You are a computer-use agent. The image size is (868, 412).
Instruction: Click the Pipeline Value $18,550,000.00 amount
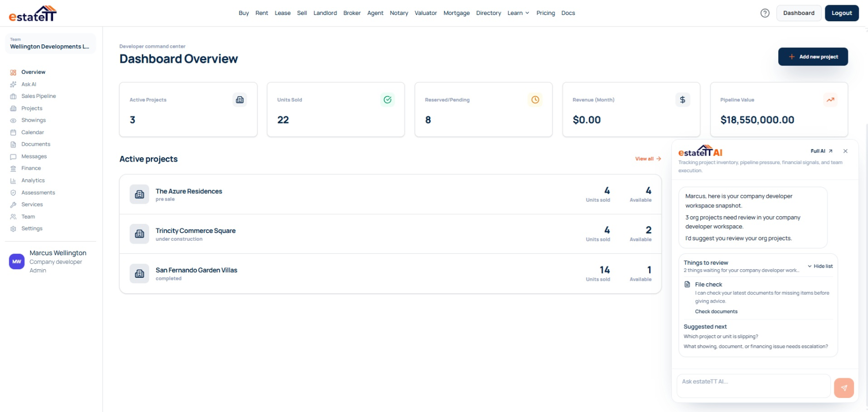click(x=757, y=120)
